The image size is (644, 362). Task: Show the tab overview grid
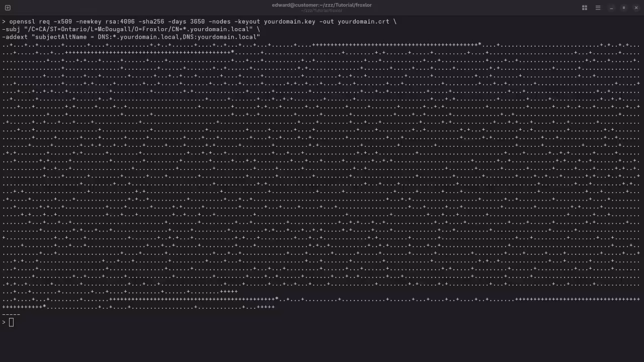point(584,8)
